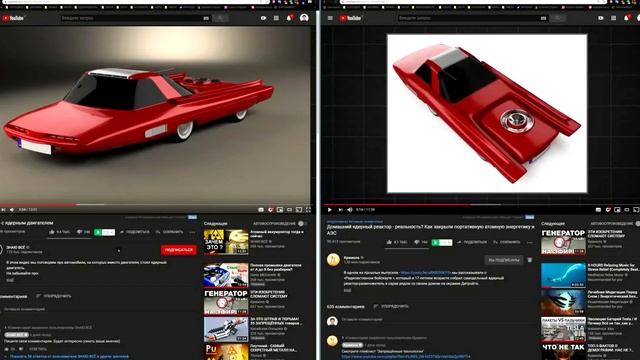Open ГЕНЕРАТОР thumbnail in left sidebar
Viewport: 640px width, 360px height.
226,302
